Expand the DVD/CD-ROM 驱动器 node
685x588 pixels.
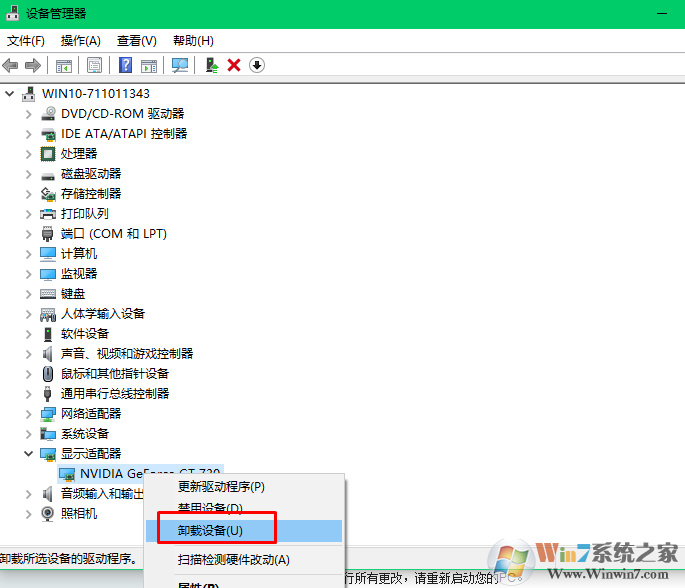tap(28, 114)
